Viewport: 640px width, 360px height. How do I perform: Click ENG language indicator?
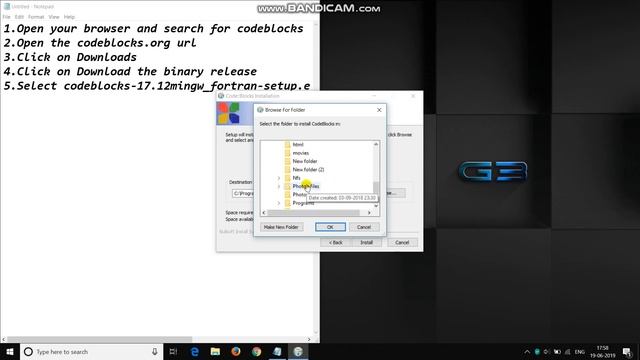coord(580,352)
